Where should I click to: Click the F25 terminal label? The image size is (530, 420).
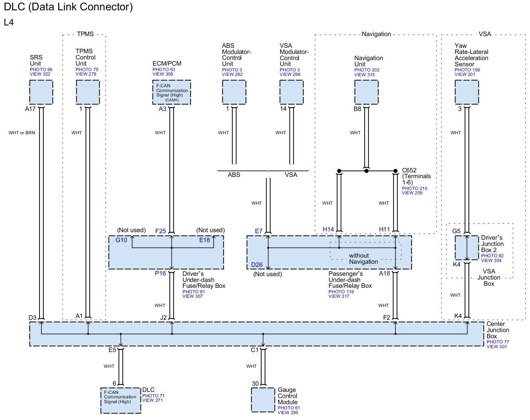161,231
